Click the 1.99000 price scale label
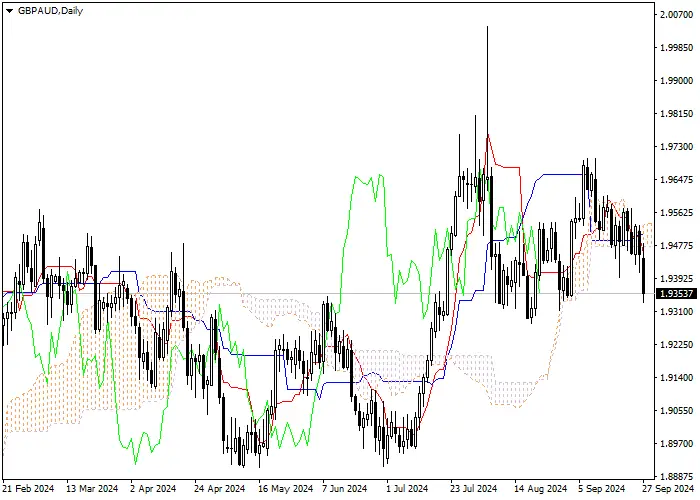 [x=676, y=80]
